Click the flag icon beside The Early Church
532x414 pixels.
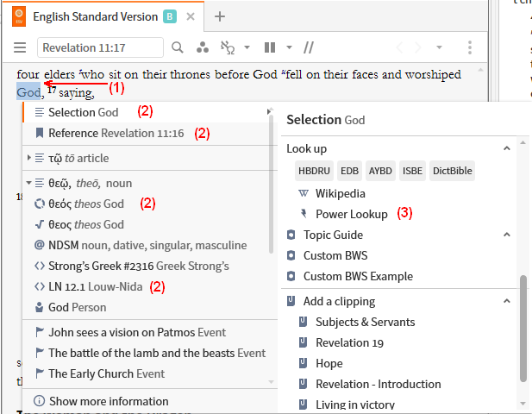[40, 373]
